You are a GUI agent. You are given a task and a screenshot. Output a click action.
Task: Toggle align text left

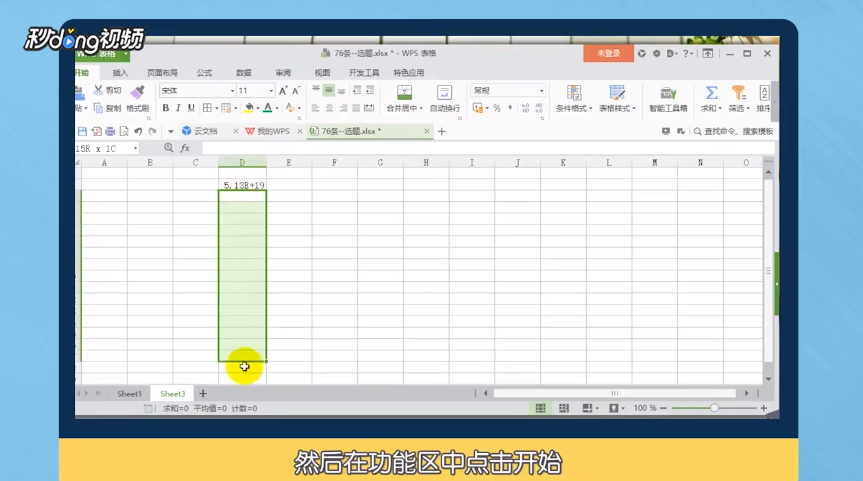pyautogui.click(x=315, y=108)
